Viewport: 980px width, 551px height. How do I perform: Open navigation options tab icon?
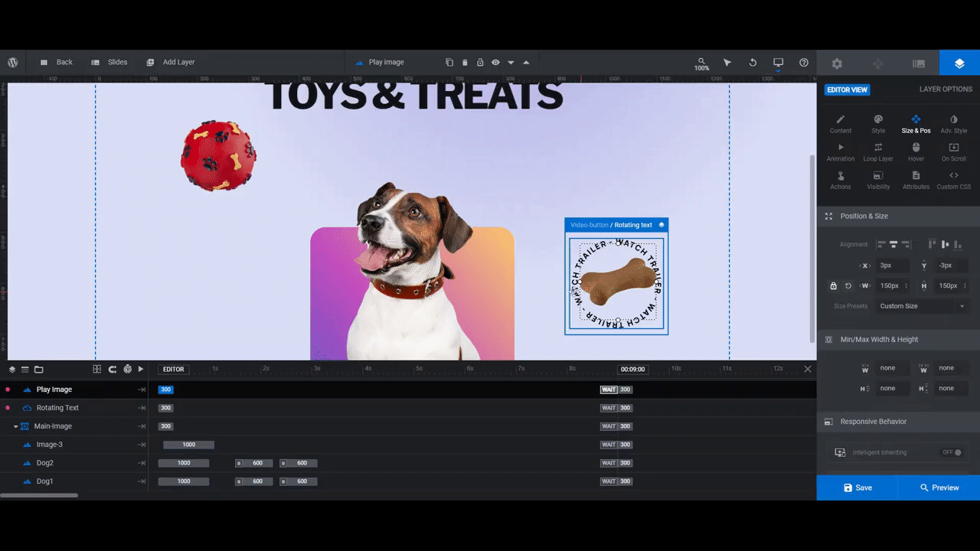point(878,64)
